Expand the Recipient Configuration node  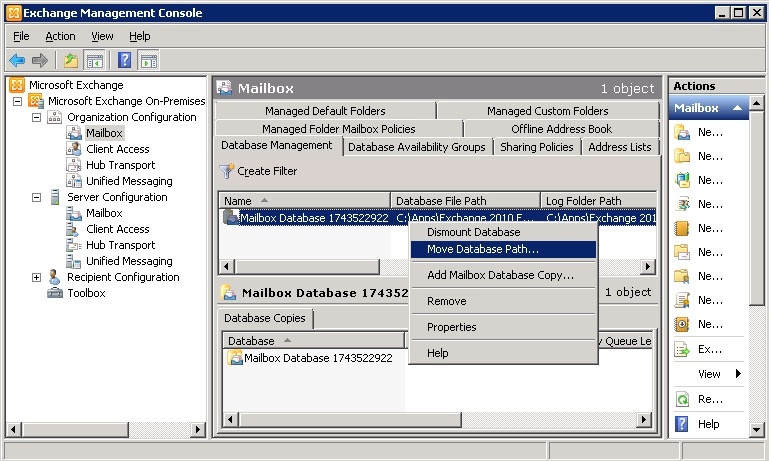(x=36, y=277)
